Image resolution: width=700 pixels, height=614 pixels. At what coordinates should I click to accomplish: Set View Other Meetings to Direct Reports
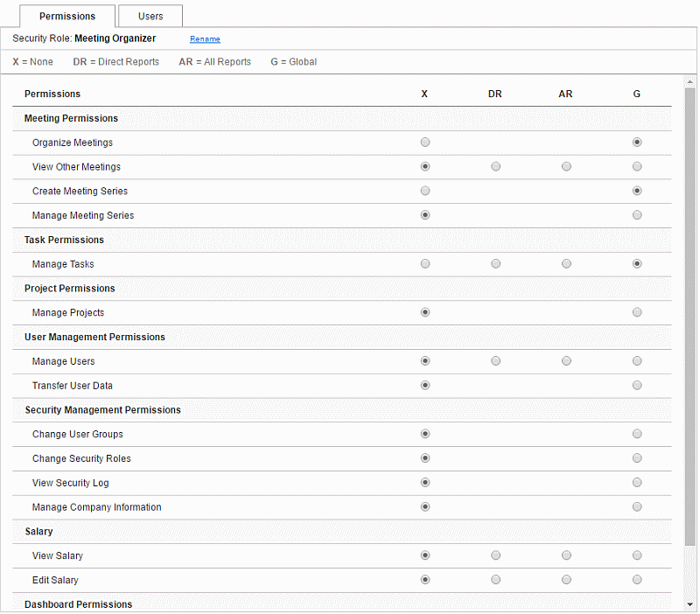tap(495, 166)
